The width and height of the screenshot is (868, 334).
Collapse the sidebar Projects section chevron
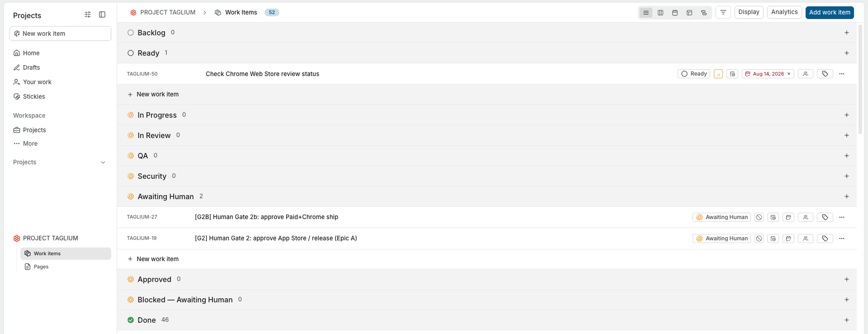pyautogui.click(x=103, y=162)
